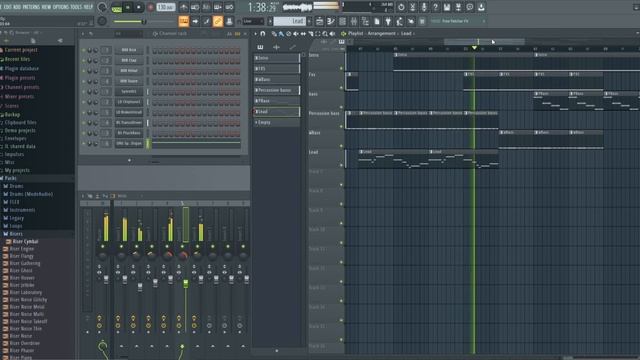Open the Lead pattern selector
Screen dimensions: 640x360
tap(289, 21)
